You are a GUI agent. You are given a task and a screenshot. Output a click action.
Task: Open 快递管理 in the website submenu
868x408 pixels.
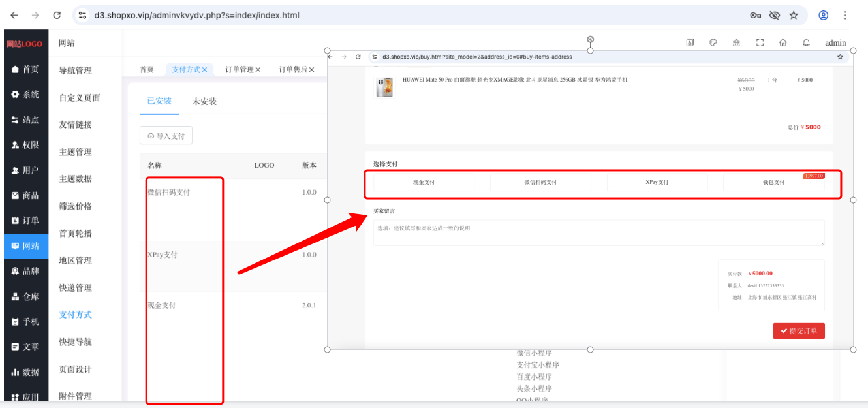click(x=76, y=288)
